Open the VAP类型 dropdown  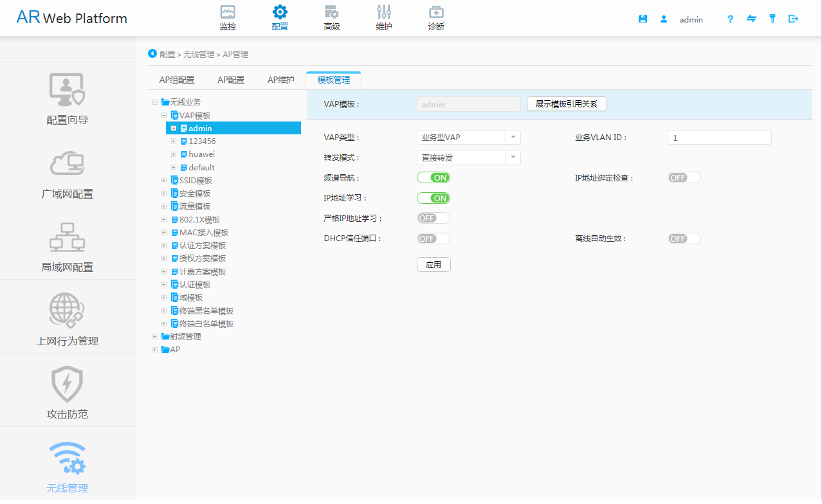(468, 137)
